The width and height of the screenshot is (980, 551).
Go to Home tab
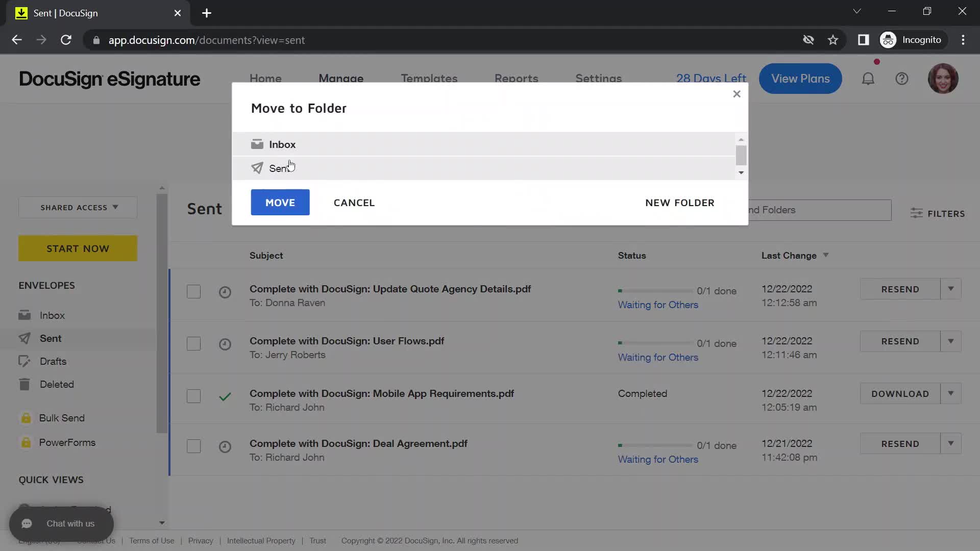pos(265,79)
